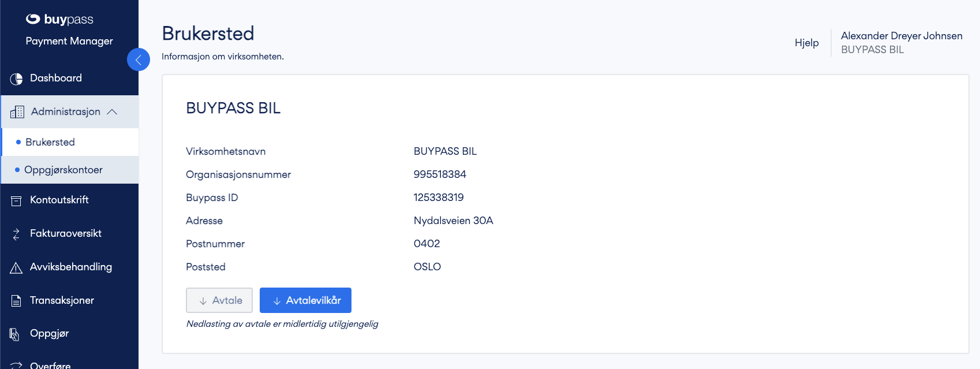980x369 pixels.
Task: Click the Avviksbehandling warning triangle icon
Action: coord(16,267)
